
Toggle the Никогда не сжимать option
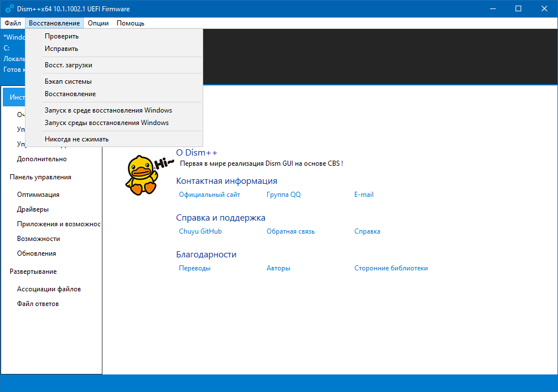[76, 139]
